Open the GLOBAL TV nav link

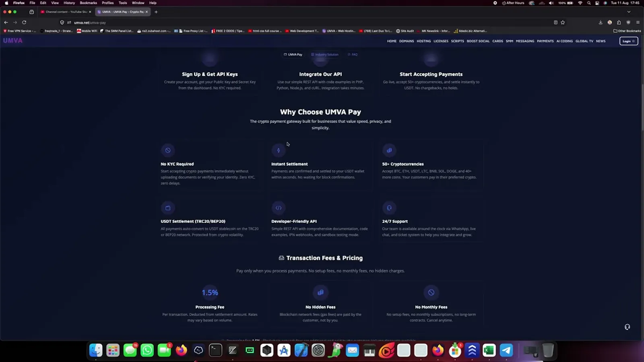click(x=584, y=41)
